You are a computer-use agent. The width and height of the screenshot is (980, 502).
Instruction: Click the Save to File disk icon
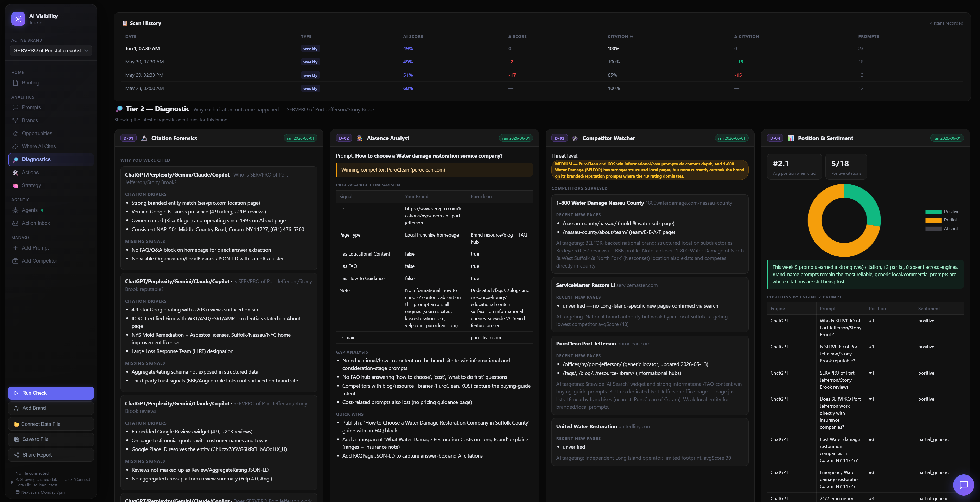[17, 439]
